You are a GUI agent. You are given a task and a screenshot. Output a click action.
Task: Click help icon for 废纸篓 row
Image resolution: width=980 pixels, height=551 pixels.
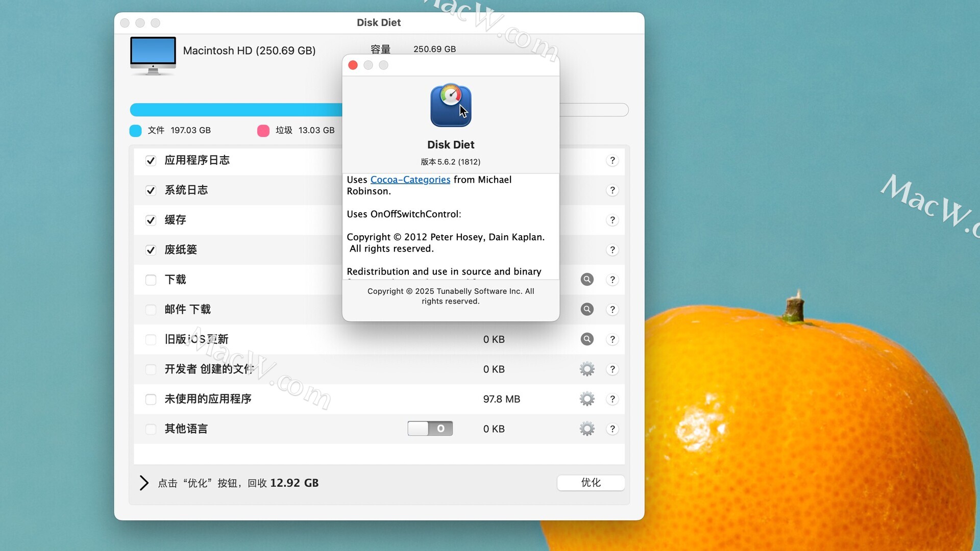[x=612, y=250]
